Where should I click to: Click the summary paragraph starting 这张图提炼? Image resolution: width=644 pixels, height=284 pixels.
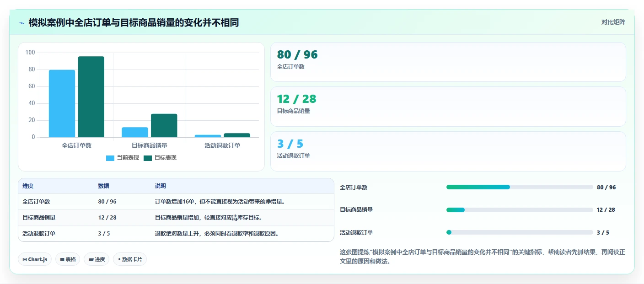coord(483,257)
